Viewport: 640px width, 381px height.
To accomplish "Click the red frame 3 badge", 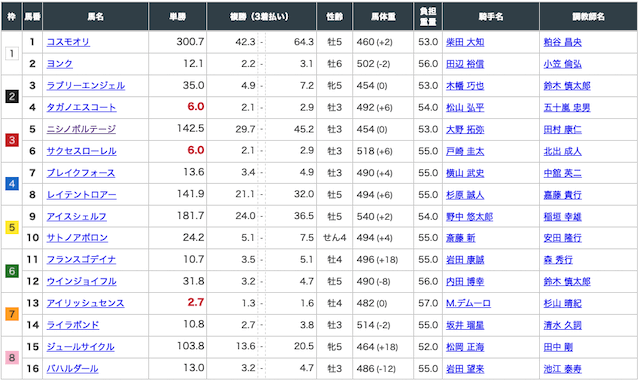I will pyautogui.click(x=12, y=140).
